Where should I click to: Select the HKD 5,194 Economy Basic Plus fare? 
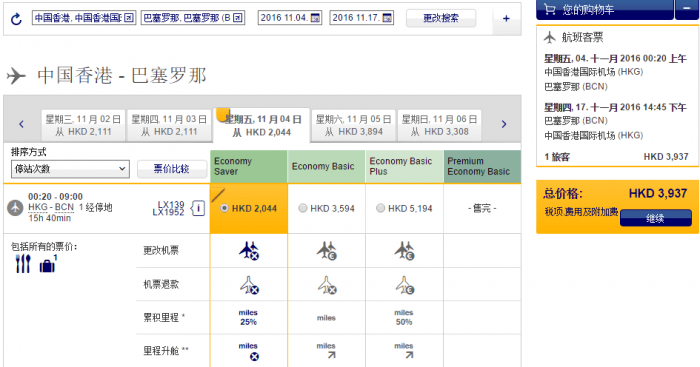coord(380,208)
